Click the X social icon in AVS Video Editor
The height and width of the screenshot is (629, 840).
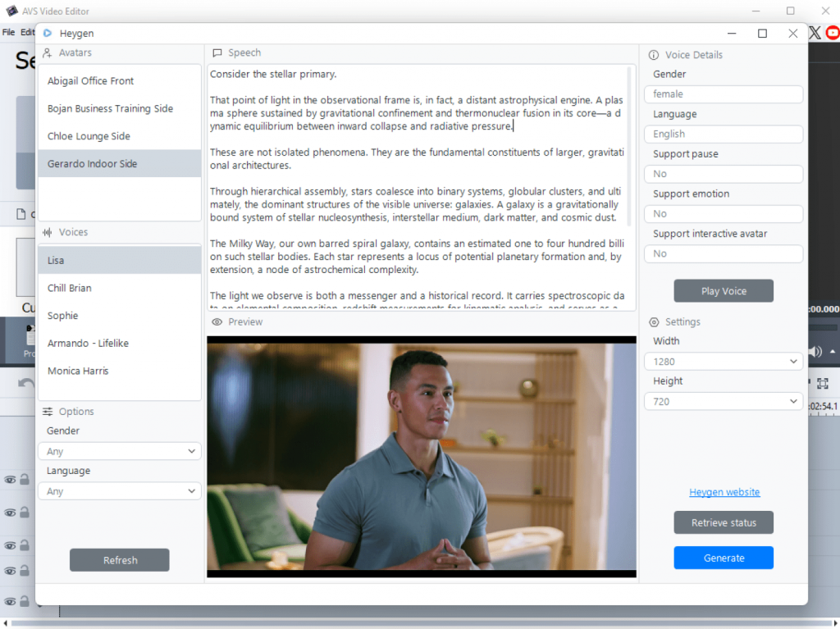tap(815, 33)
